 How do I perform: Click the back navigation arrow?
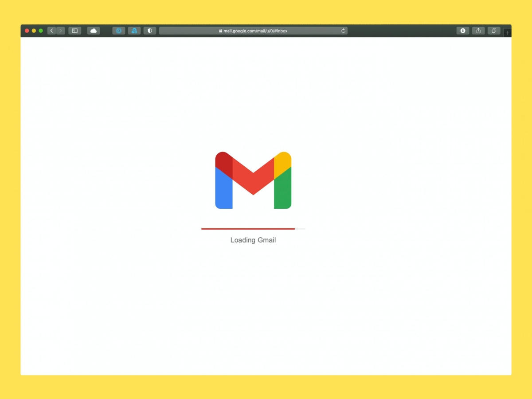[52, 31]
